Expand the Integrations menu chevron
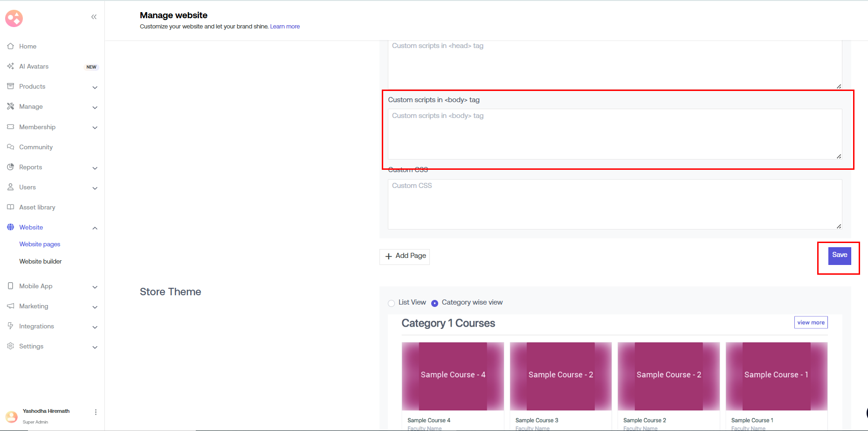 point(95,327)
